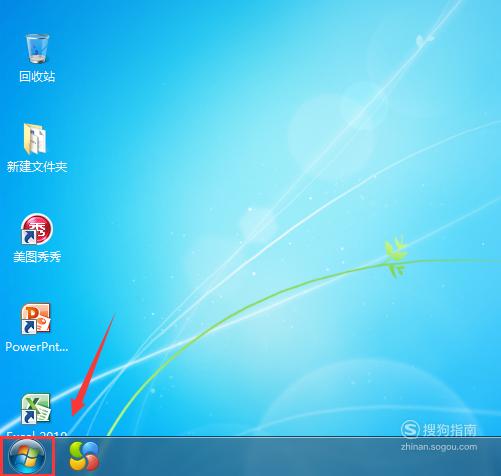This screenshot has height=476, width=501.
Task: Open the Windows Start menu orb
Action: (x=26, y=456)
